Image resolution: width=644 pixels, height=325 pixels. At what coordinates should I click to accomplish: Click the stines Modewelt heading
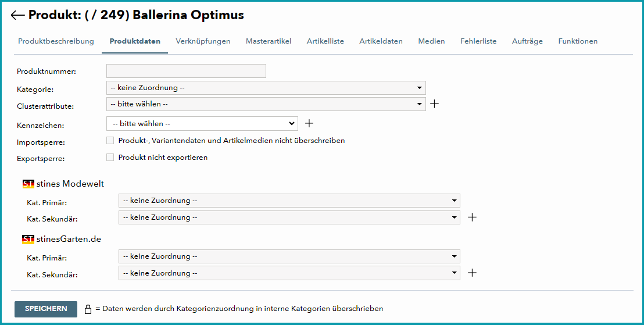coord(70,184)
